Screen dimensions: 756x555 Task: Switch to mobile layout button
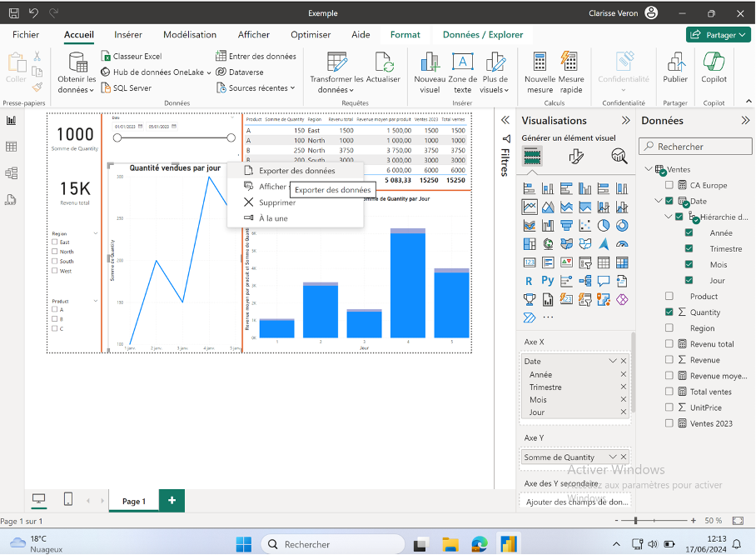point(68,499)
